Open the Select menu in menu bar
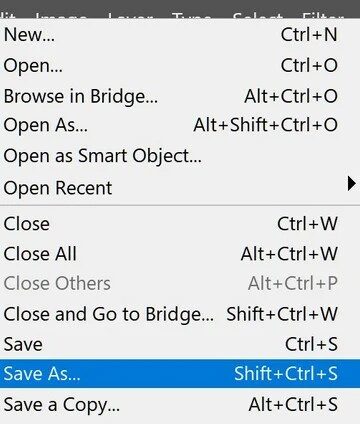The height and width of the screenshot is (424, 360). pos(257,15)
